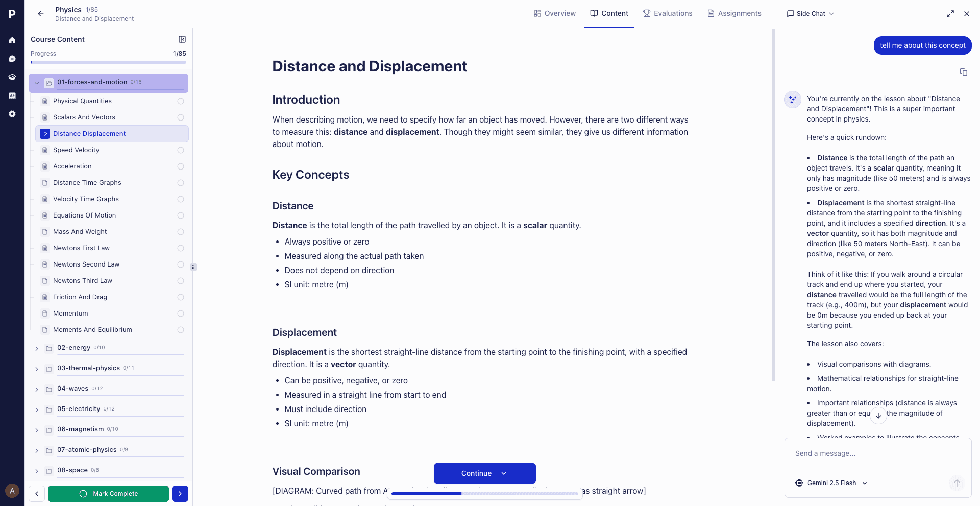Viewport: 980px width, 506px height.
Task: Open the flashcards icon in left sidebar
Action: [x=12, y=95]
